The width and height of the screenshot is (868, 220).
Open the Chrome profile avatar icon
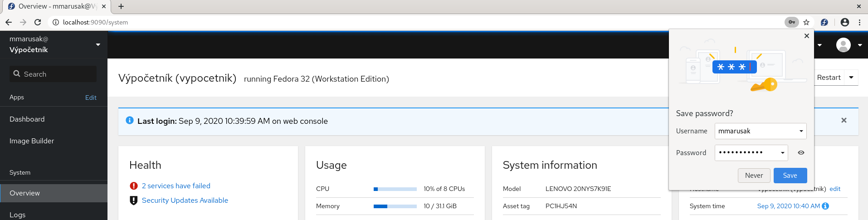(x=844, y=22)
